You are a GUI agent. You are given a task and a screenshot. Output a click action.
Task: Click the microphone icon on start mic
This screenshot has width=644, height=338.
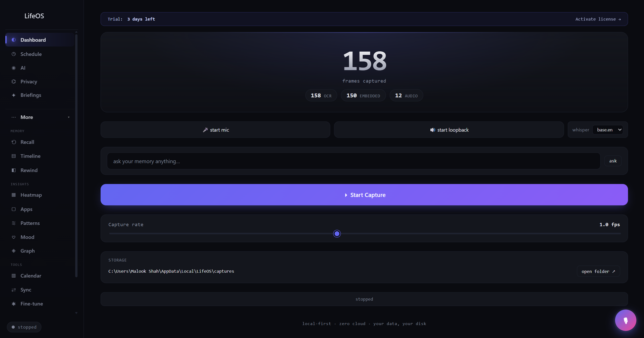pos(205,130)
